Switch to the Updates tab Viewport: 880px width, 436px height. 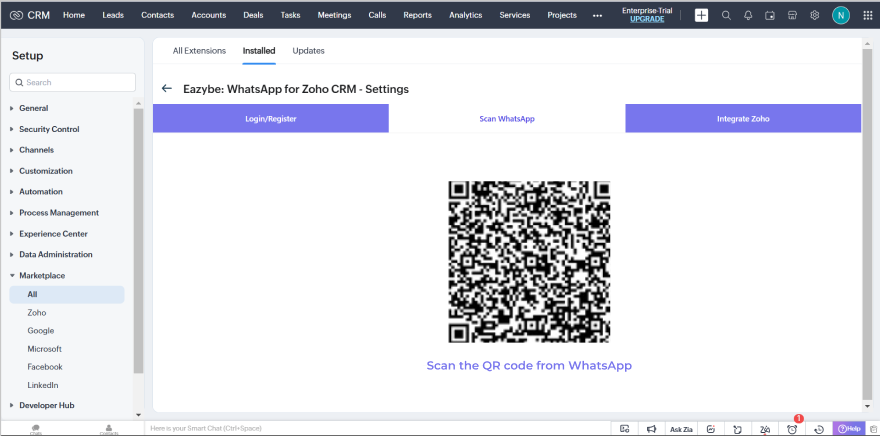tap(308, 51)
